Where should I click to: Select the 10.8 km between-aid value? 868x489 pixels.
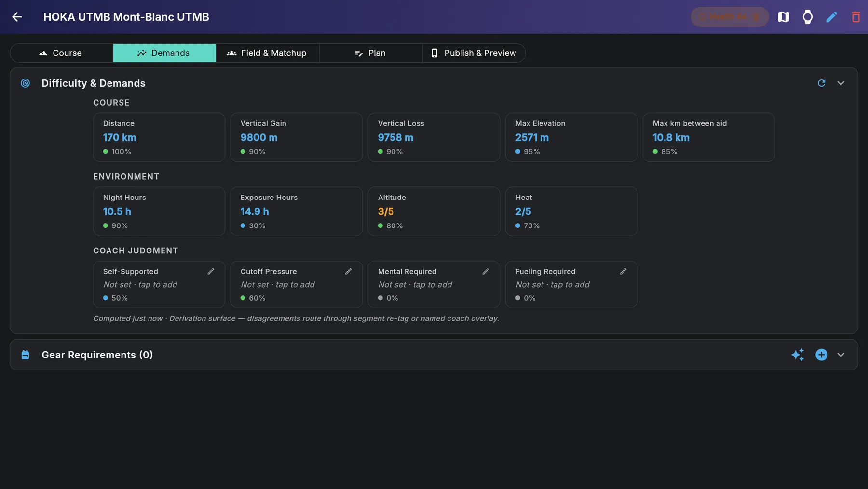671,138
